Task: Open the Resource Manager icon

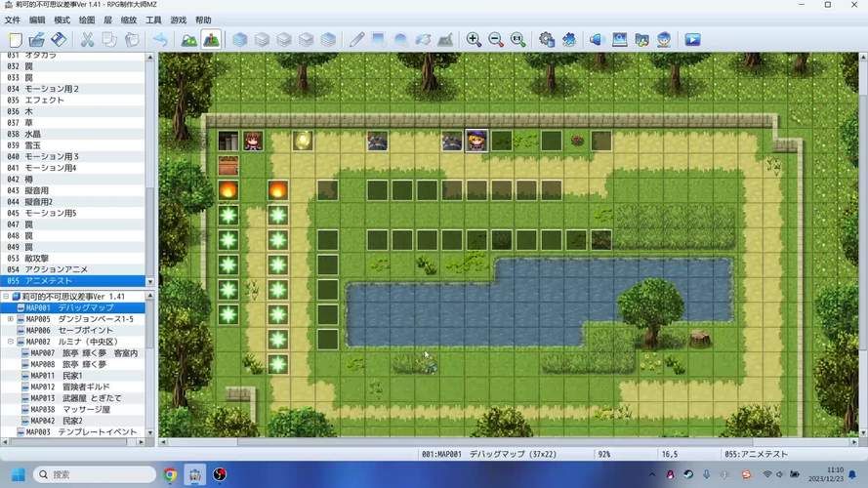Action: (641, 40)
